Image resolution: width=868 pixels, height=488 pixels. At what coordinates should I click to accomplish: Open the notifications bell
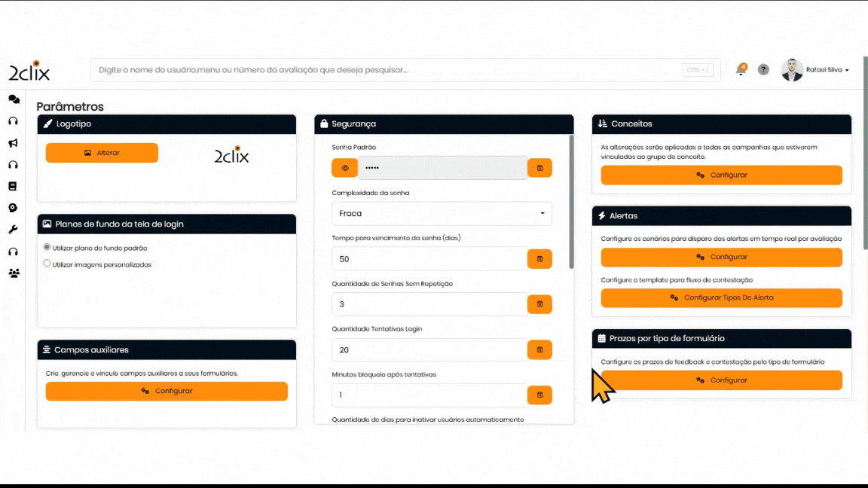point(741,70)
